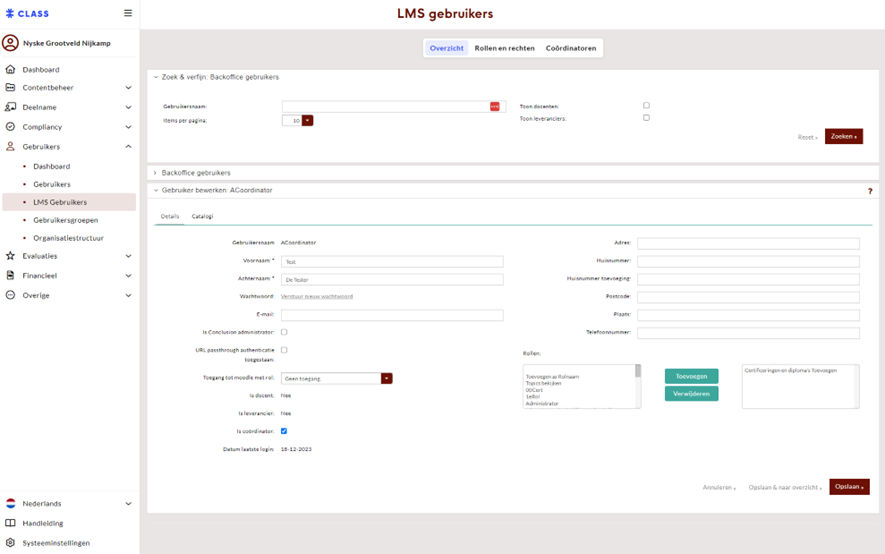Switch to Rollen en rechten tab
The width and height of the screenshot is (885, 554).
[x=504, y=48]
